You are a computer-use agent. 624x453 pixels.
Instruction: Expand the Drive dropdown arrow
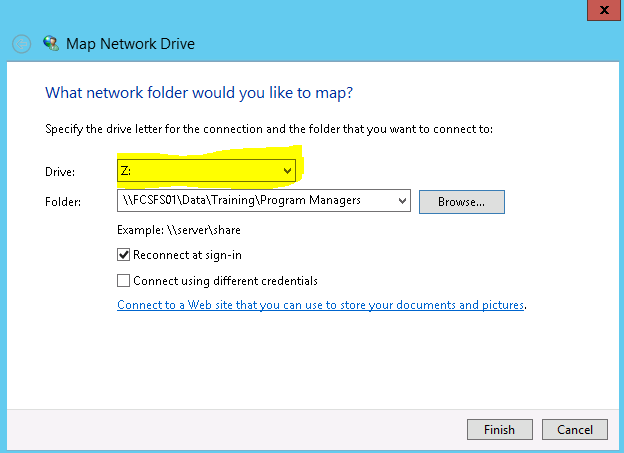point(288,172)
